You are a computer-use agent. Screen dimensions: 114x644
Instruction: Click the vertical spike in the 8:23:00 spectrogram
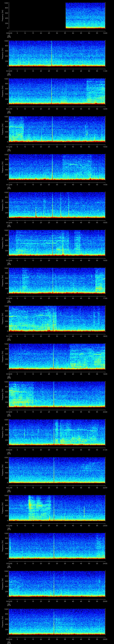(54, 546)
